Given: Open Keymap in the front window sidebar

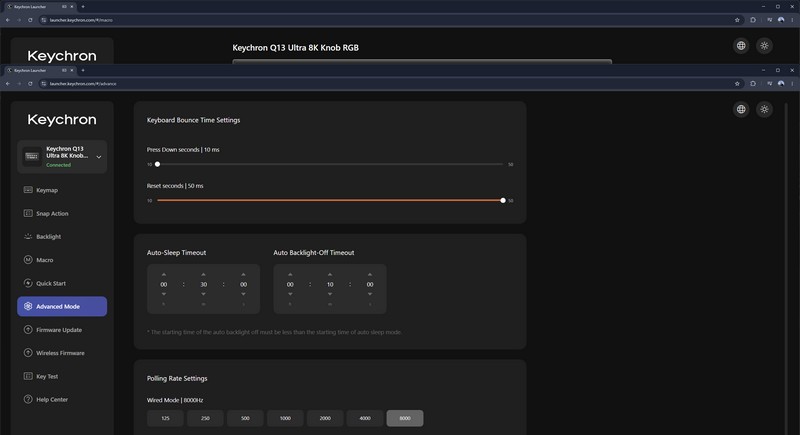Looking at the screenshot, I should click(x=62, y=190).
